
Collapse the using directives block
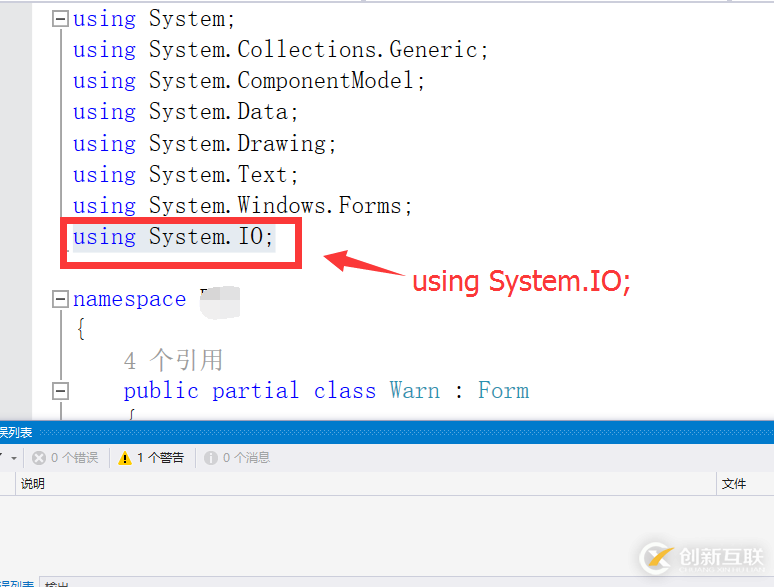60,19
